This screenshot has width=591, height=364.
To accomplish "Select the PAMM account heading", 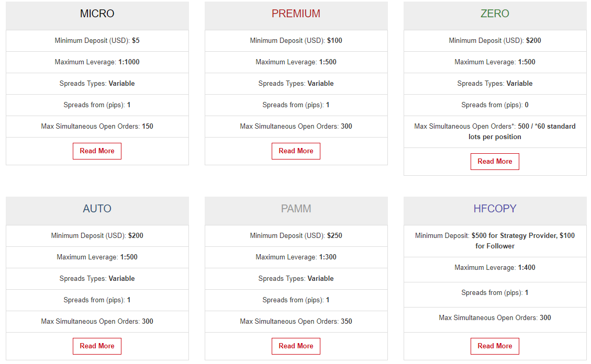I will point(296,209).
